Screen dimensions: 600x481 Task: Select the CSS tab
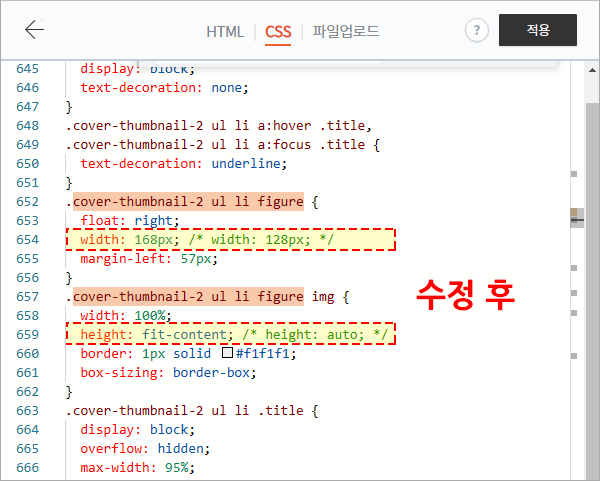[278, 32]
